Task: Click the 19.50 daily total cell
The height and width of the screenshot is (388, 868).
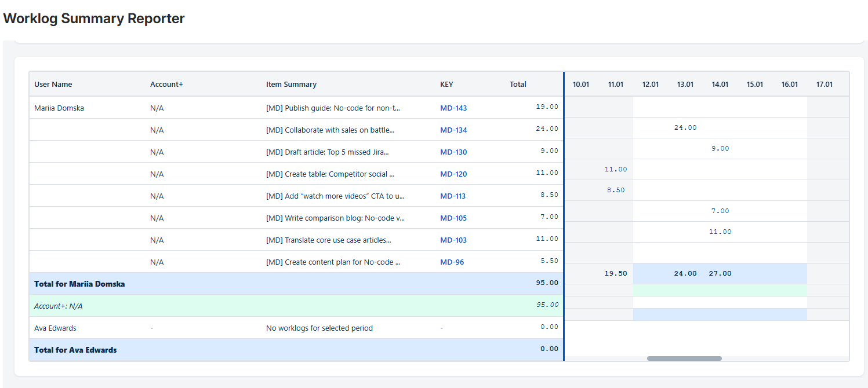Action: (x=616, y=273)
